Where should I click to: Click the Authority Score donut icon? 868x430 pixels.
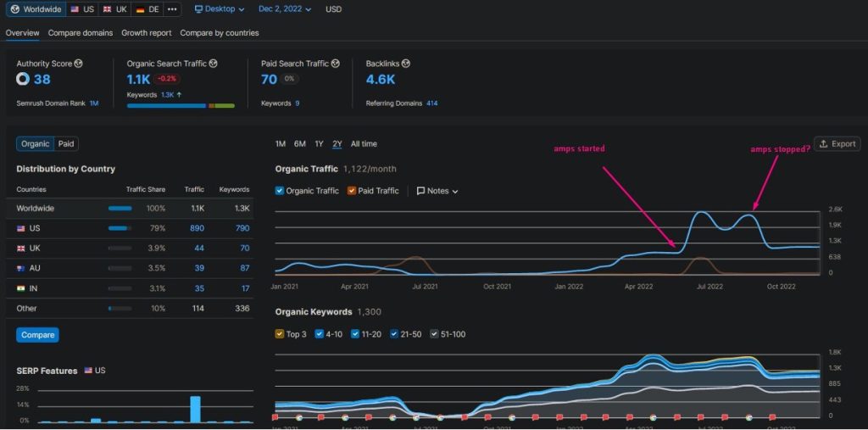(x=23, y=79)
